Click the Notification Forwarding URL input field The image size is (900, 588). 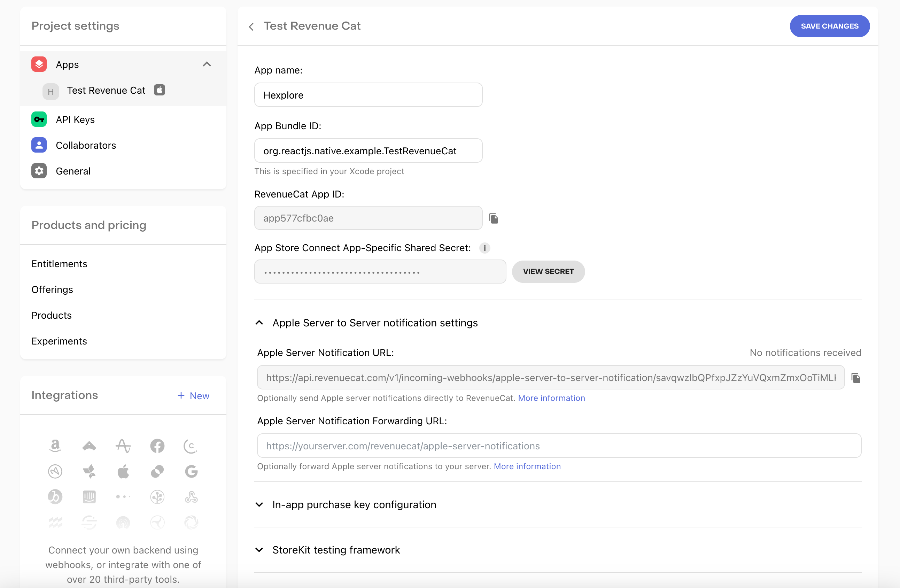coord(559,446)
